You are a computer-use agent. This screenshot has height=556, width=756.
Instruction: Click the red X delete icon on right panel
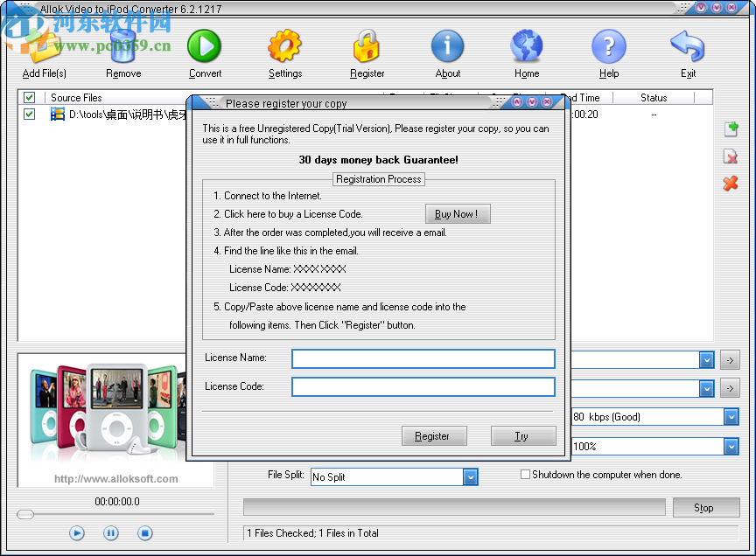click(x=731, y=184)
